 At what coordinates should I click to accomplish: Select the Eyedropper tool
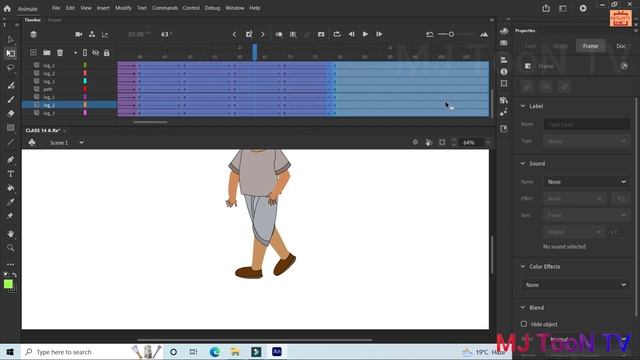(x=11, y=202)
